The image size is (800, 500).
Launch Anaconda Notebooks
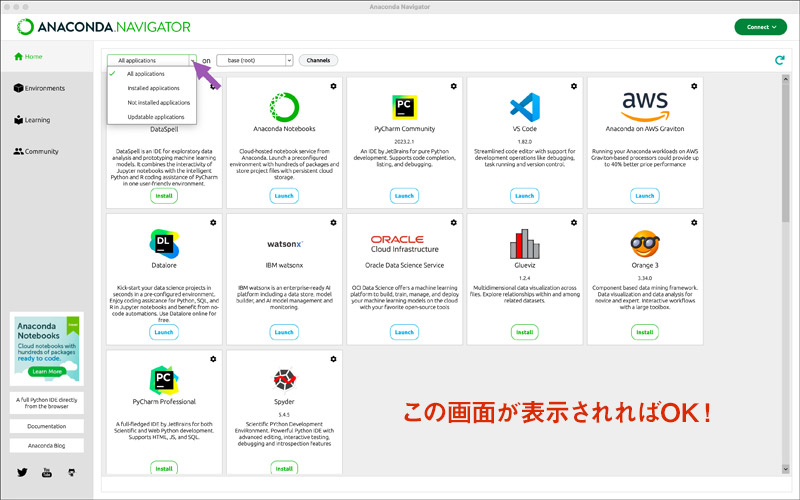(x=284, y=196)
